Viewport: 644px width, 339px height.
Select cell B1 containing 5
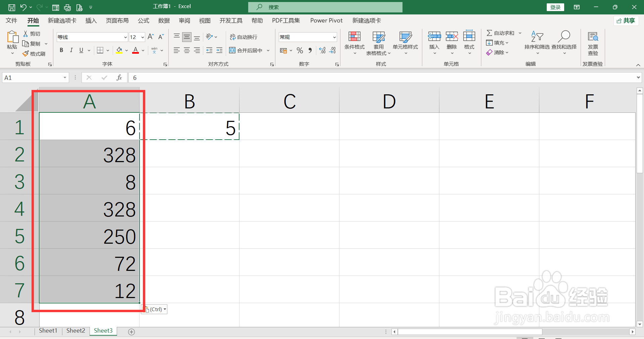click(190, 127)
